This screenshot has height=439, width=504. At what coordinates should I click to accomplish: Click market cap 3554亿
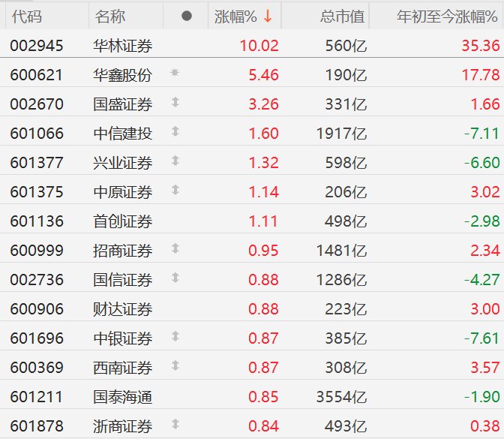pyautogui.click(x=342, y=397)
